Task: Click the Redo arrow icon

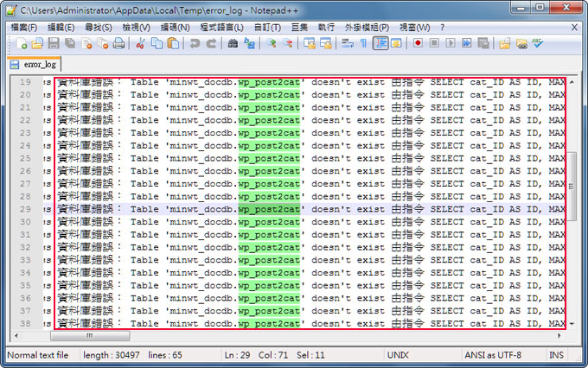Action: [211, 43]
